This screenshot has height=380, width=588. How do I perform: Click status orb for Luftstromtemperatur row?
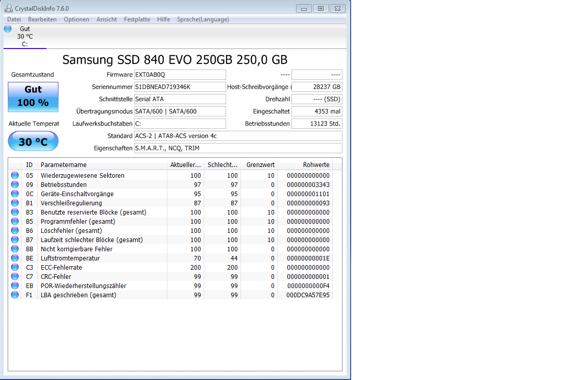point(15,258)
